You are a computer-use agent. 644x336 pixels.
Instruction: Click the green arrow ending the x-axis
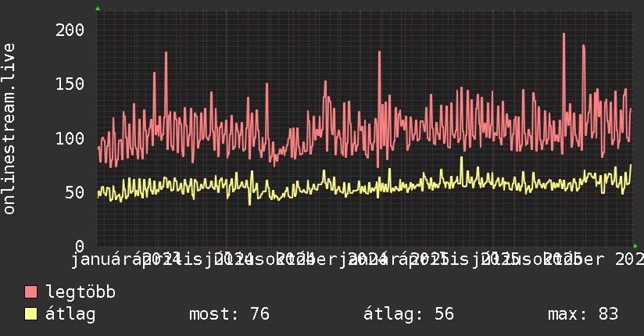pos(635,246)
